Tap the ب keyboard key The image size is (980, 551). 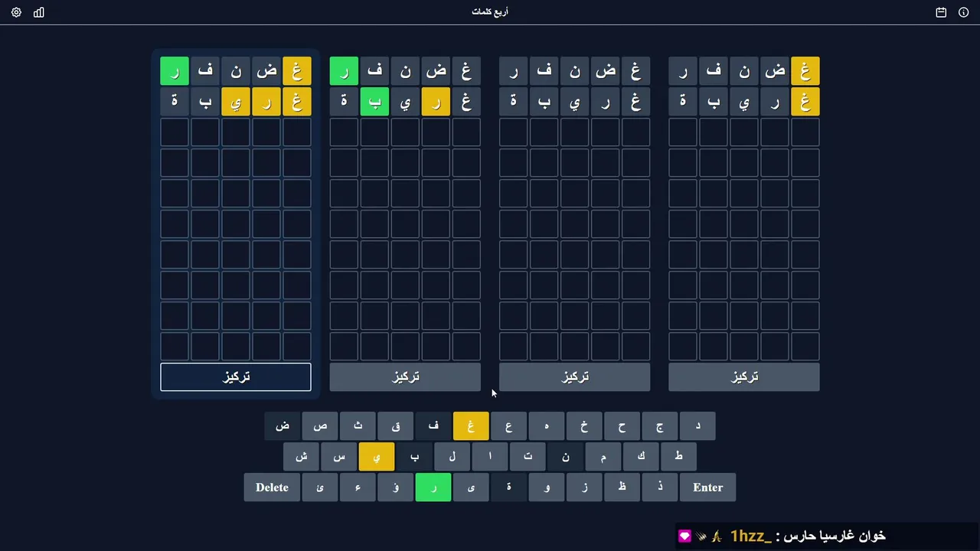[414, 457]
